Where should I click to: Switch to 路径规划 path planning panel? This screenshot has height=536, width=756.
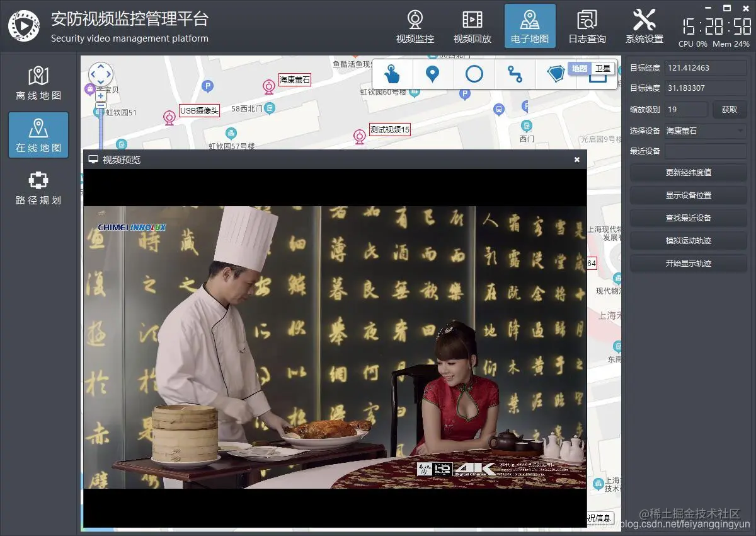pos(38,187)
